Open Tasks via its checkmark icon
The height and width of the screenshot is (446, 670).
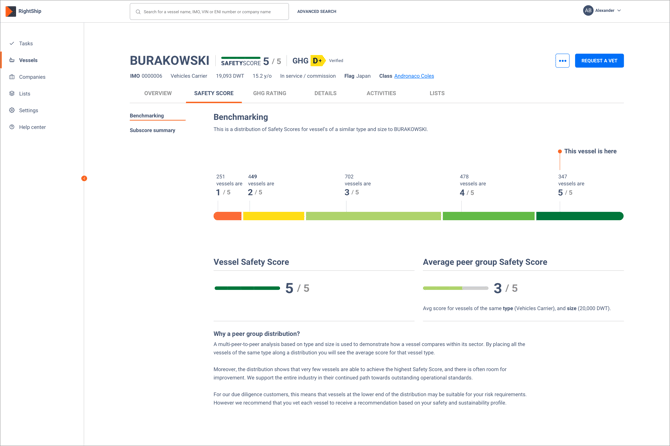[x=12, y=44]
